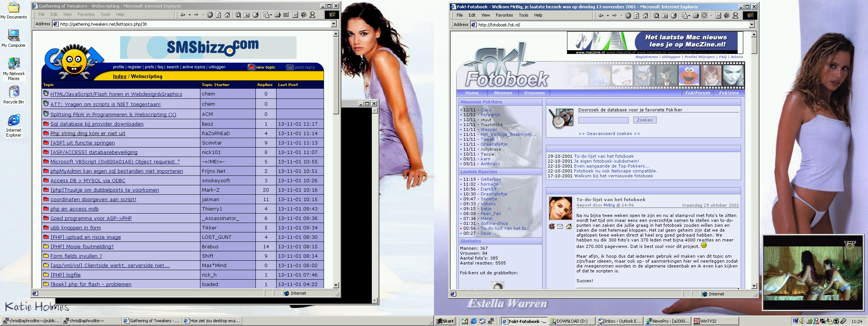The width and height of the screenshot is (868, 326).
Task: Open Help menu in Fok!-Fotoboek window
Action: [538, 15]
